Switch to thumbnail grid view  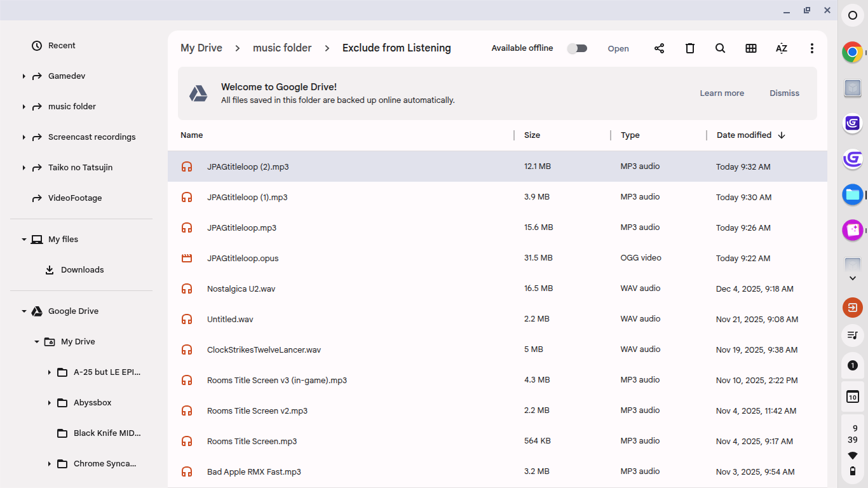[x=750, y=48]
